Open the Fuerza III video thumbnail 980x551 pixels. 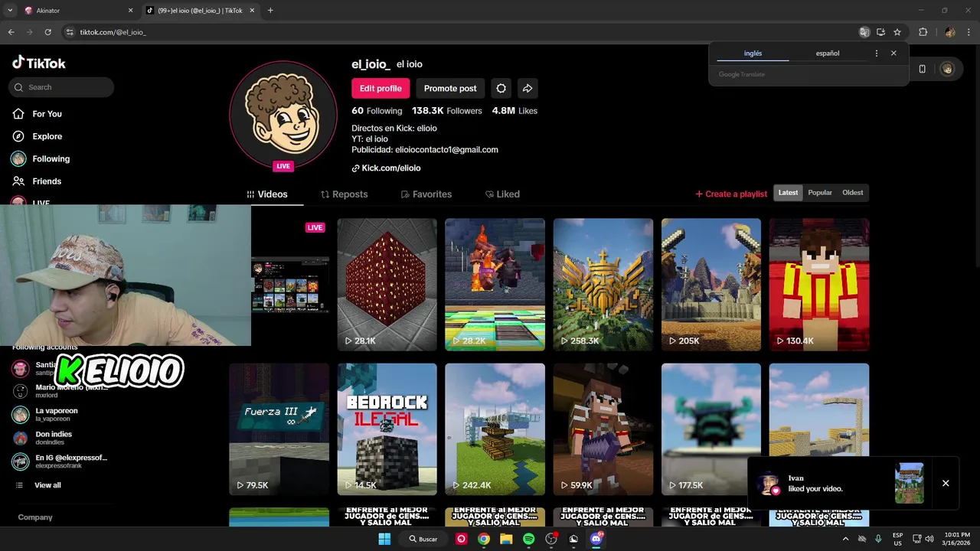[279, 429]
